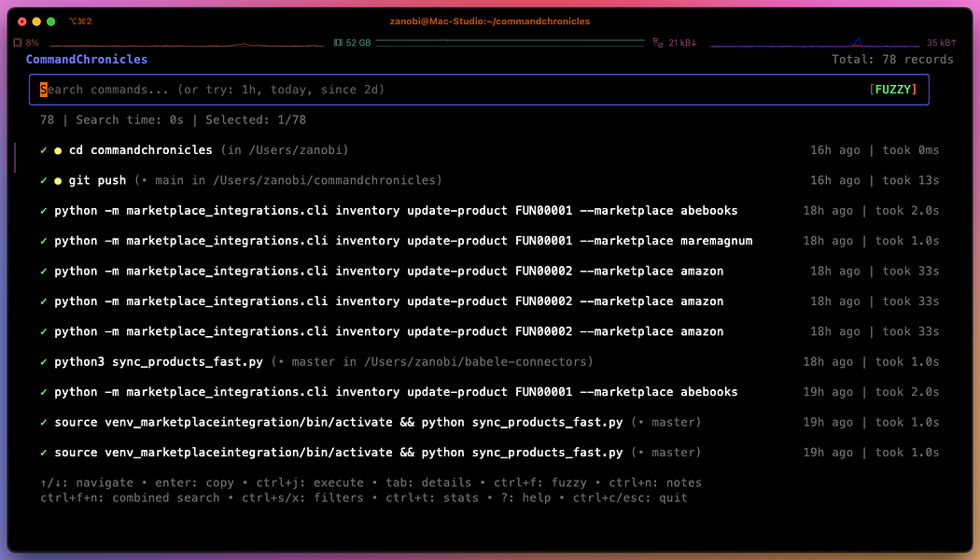Click the 35 kB upload rate label
980x560 pixels.
pyautogui.click(x=941, y=43)
